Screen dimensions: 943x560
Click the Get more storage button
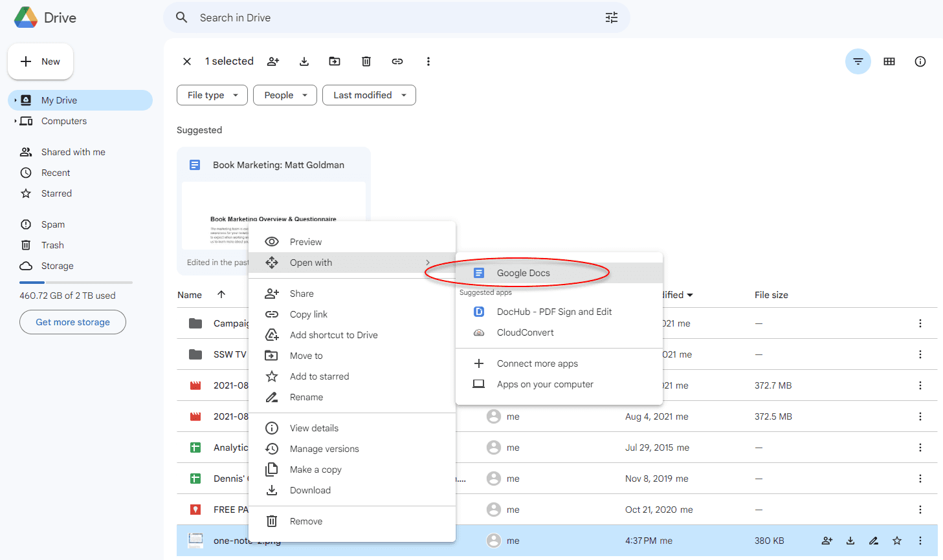[72, 322]
